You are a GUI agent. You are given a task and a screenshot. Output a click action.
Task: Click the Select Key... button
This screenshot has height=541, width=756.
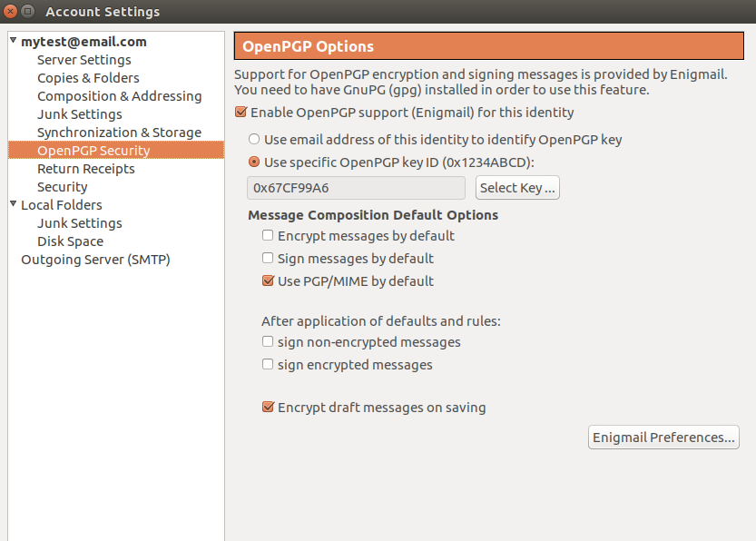517,188
